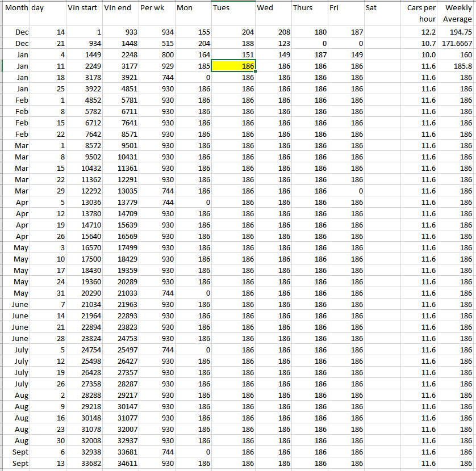Click the weekly average value 185.8
Image resolution: width=476 pixels, height=471 pixels.
(x=457, y=66)
